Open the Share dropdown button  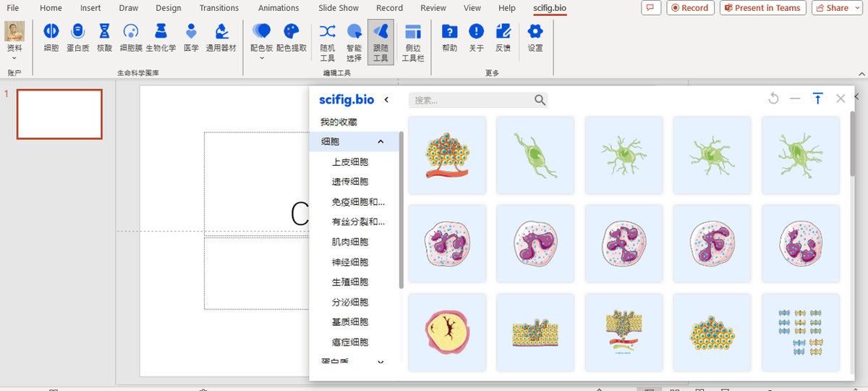tap(838, 8)
